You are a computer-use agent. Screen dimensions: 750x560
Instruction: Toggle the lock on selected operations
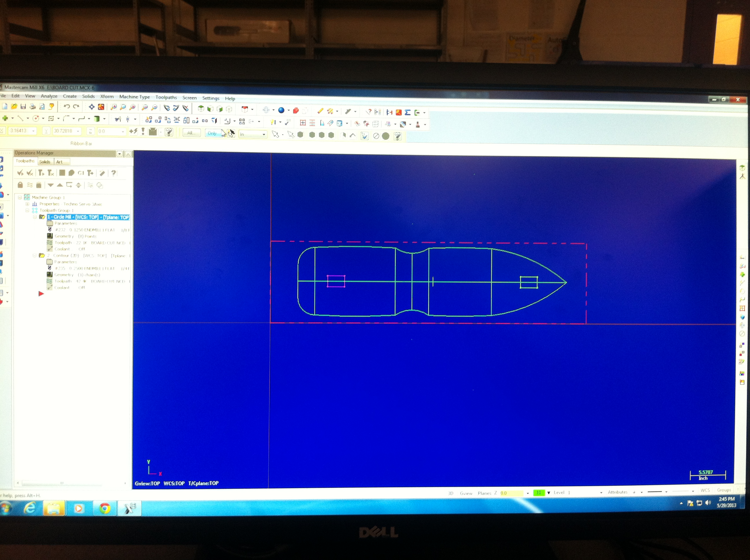tap(20, 185)
